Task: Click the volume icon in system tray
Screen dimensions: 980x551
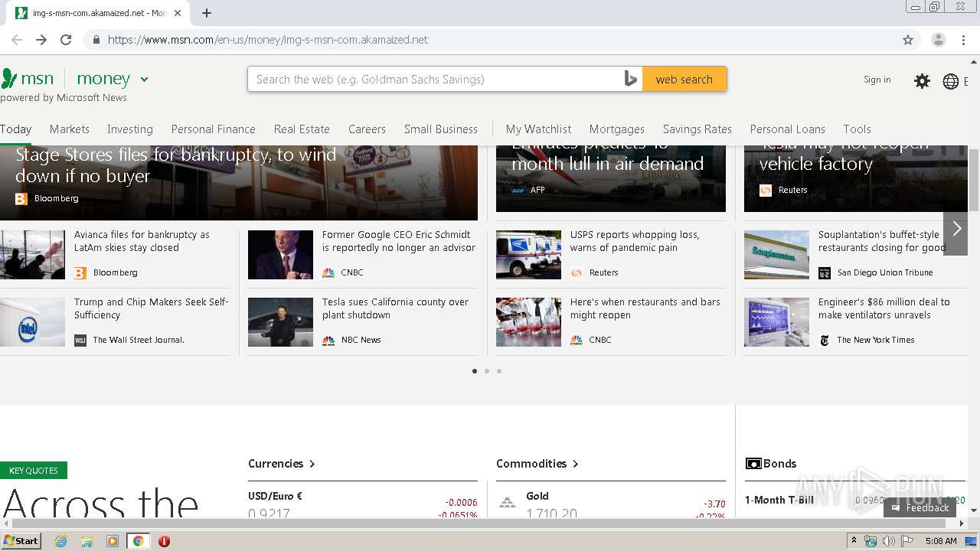Action: 888,541
